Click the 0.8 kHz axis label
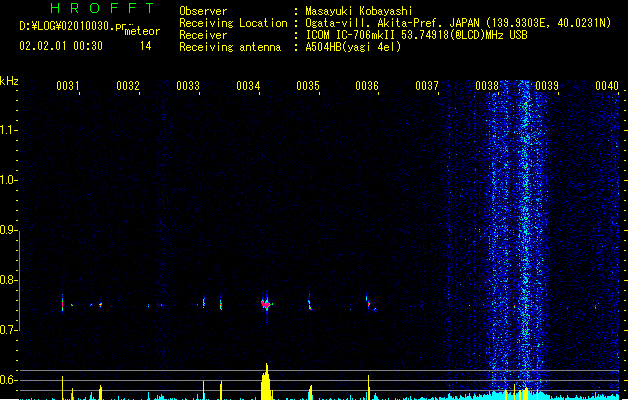 [8, 280]
